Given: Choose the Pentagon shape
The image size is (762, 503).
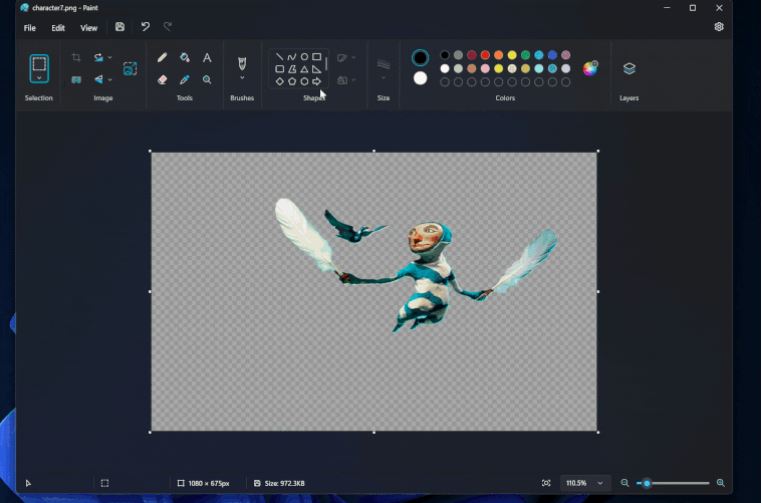Looking at the screenshot, I should coord(292,81).
